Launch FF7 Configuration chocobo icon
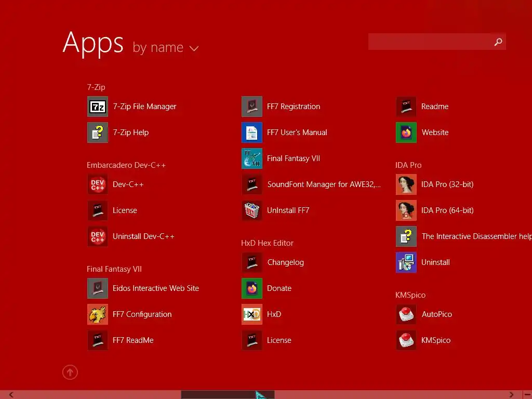Viewport: 532px width, 399px height. pos(97,314)
